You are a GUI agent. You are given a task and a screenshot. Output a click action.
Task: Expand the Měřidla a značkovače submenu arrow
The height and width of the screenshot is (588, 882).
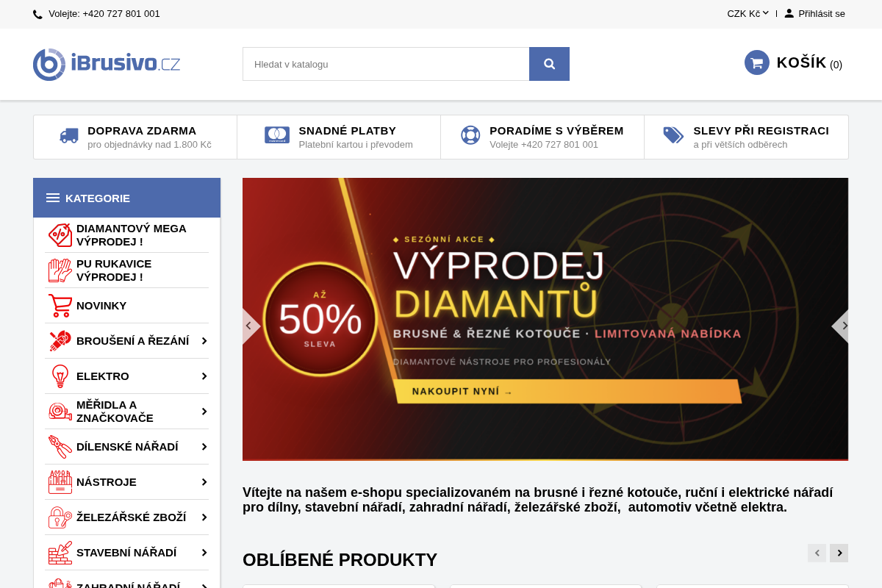(x=204, y=412)
